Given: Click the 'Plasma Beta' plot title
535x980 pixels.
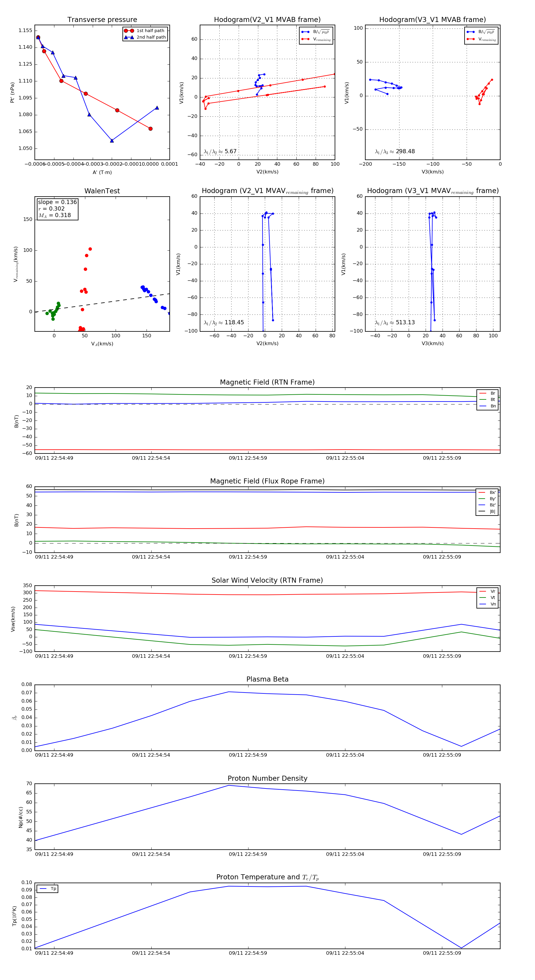Looking at the screenshot, I should [x=267, y=679].
